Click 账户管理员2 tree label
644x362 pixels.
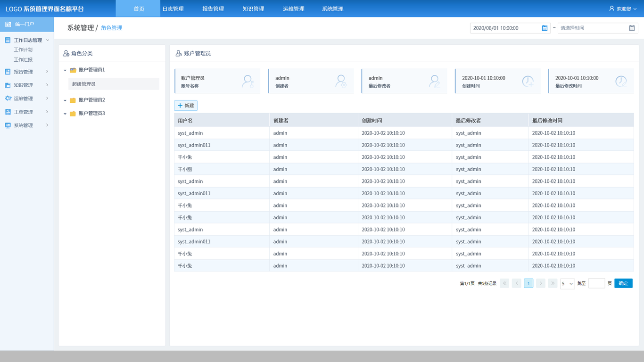click(x=92, y=100)
